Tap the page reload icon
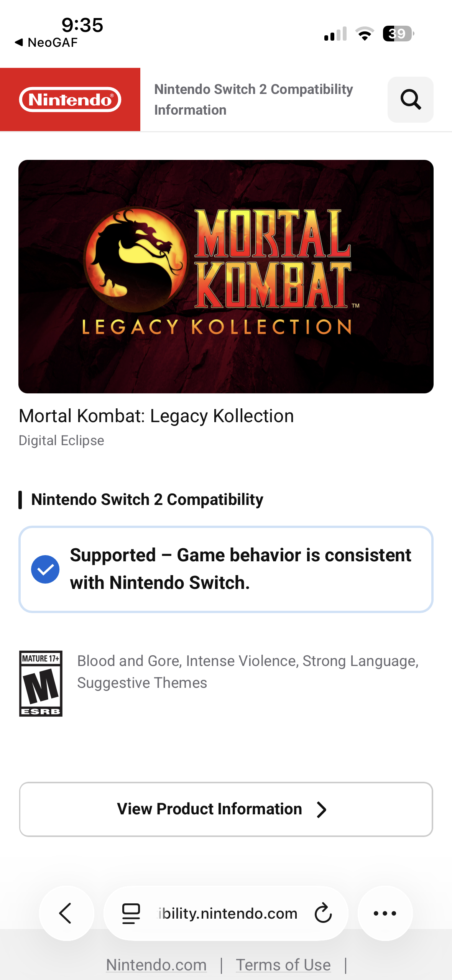This screenshot has width=452, height=980. 323,913
